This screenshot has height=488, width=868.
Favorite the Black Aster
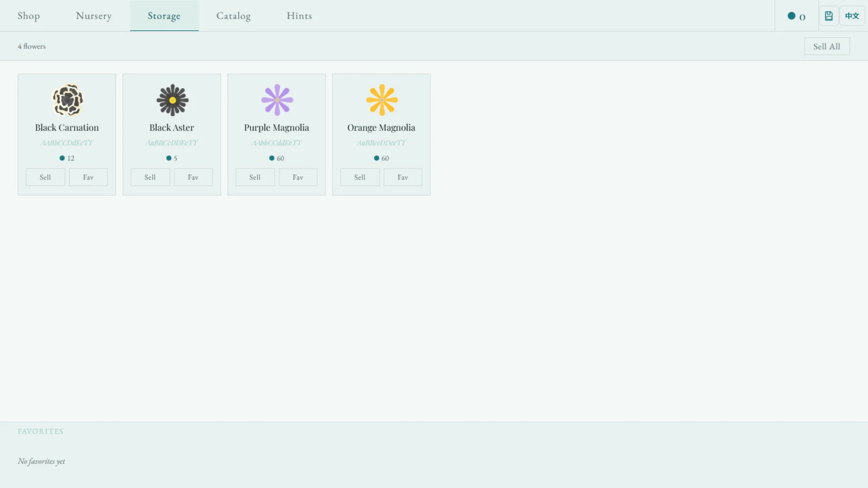pyautogui.click(x=193, y=177)
